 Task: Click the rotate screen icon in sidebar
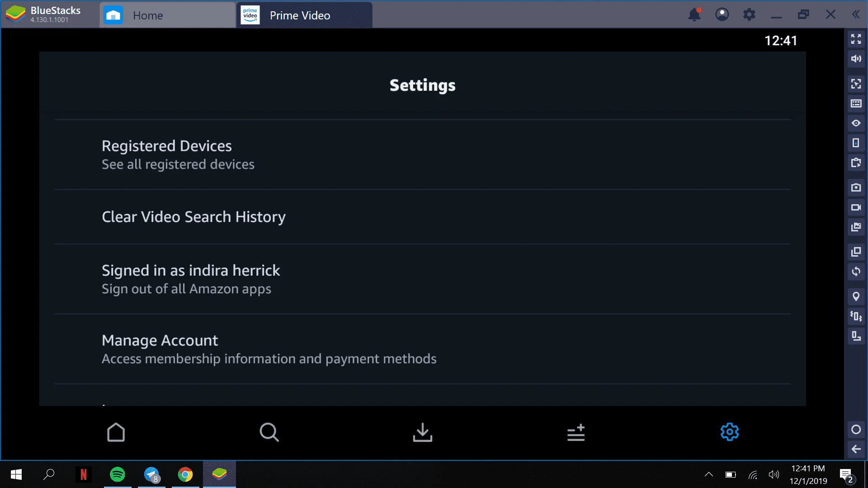coord(856,272)
